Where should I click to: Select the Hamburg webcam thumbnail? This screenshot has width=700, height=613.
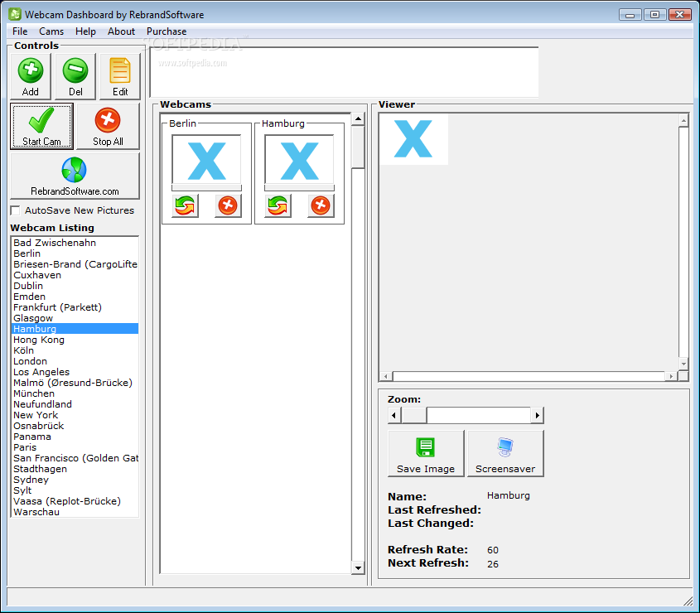point(299,161)
